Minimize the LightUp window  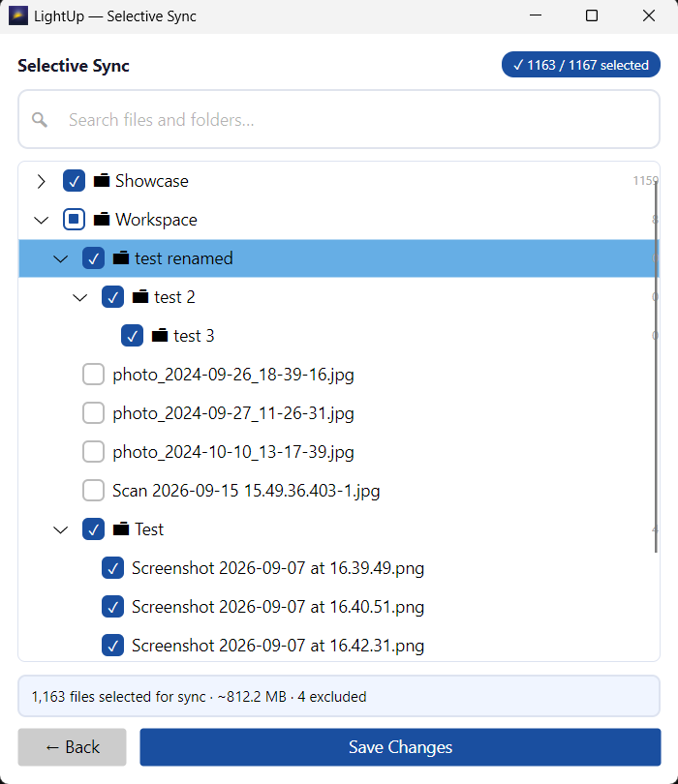(x=536, y=15)
